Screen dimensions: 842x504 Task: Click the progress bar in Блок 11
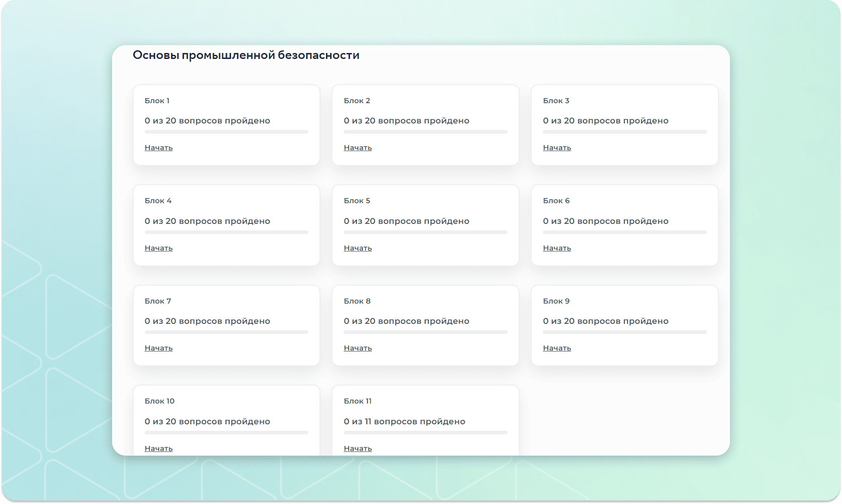coord(425,433)
